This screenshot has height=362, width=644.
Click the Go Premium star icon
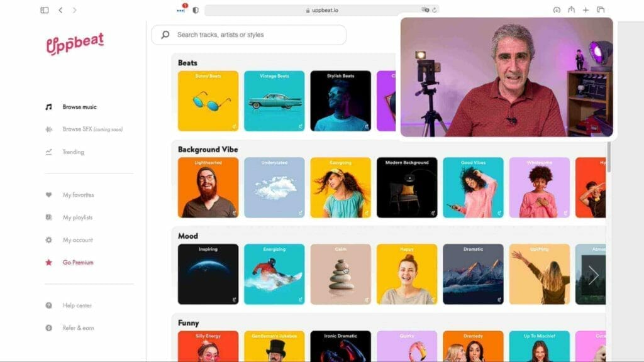48,263
